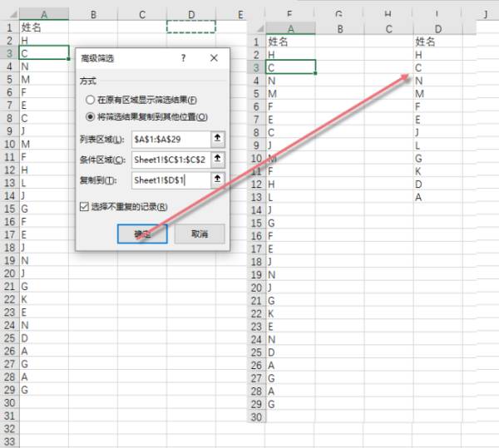Image resolution: width=499 pixels, height=448 pixels.
Task: Click copy-to range collapse selector icon
Action: [x=217, y=180]
